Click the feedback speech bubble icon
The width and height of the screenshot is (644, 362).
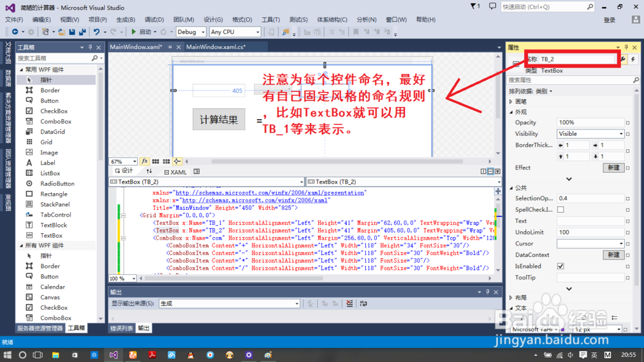click(493, 6)
